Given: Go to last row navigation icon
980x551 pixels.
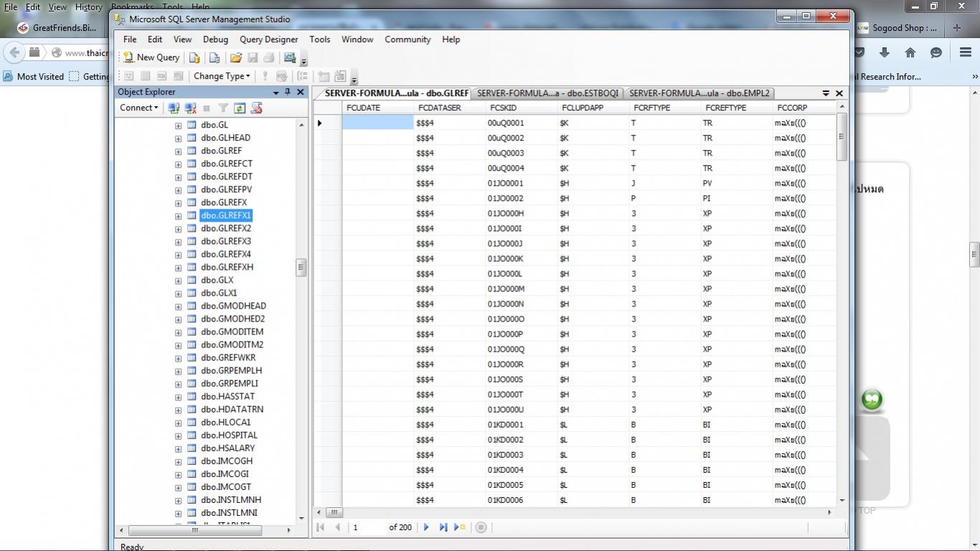Looking at the screenshot, I should point(443,527).
